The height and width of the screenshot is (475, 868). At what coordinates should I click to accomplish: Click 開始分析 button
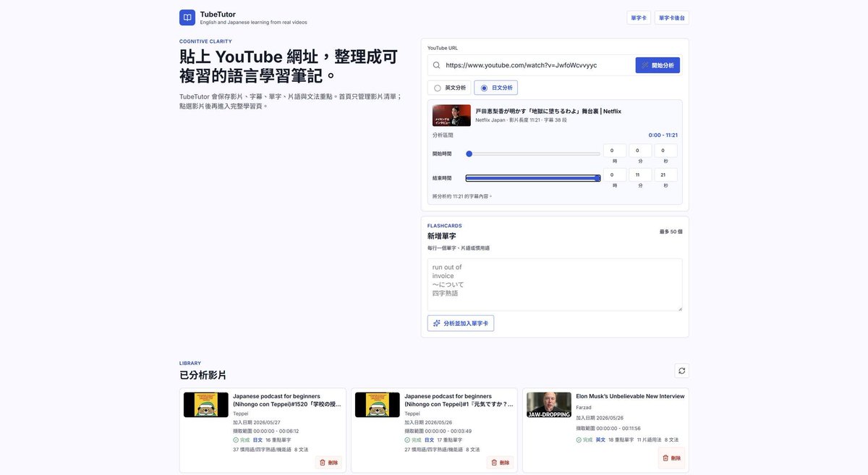[x=658, y=65]
